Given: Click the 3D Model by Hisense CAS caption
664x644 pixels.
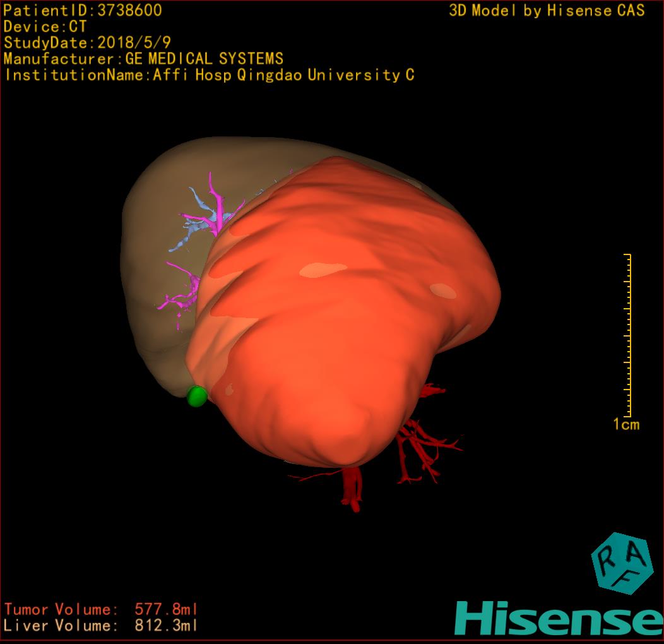Looking at the screenshot, I should 547,10.
